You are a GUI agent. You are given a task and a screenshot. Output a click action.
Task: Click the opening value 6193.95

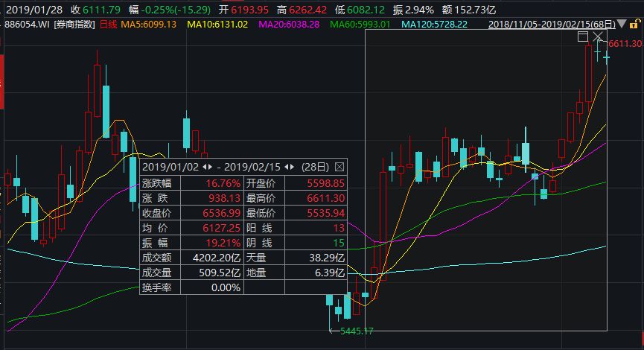249,10
